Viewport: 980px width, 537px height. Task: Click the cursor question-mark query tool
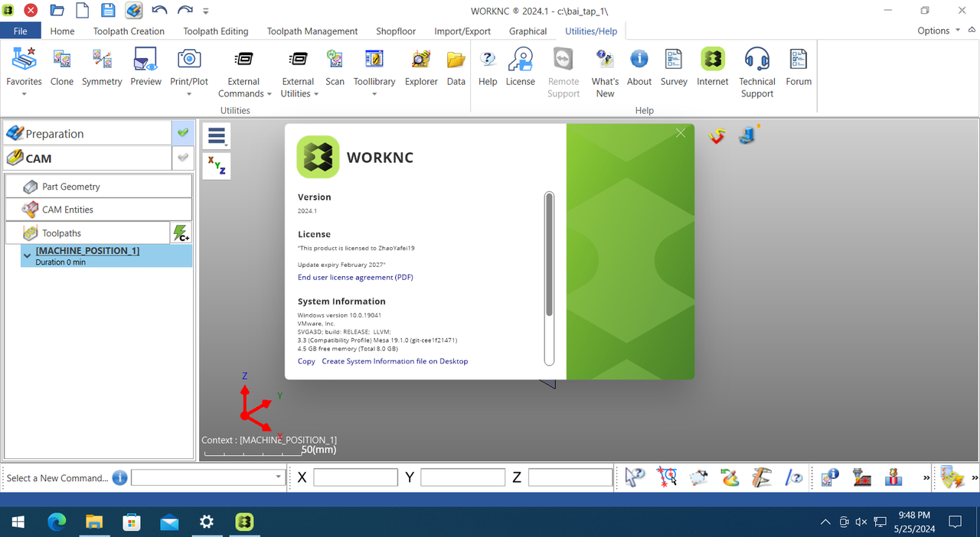[x=635, y=477]
